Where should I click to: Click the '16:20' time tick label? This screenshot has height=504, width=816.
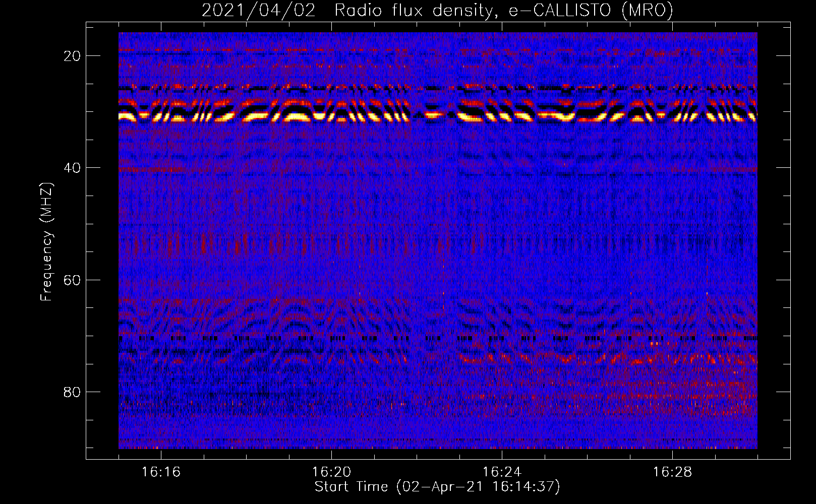[331, 472]
